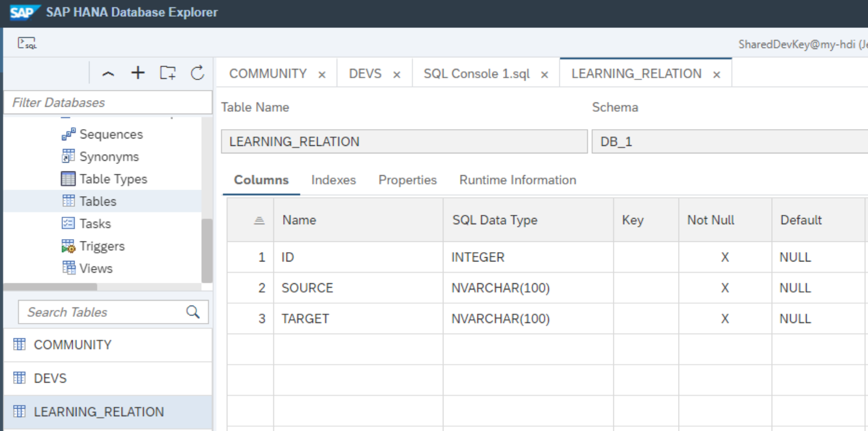Select Tasks in catalog tree
The width and height of the screenshot is (868, 431).
click(x=95, y=224)
